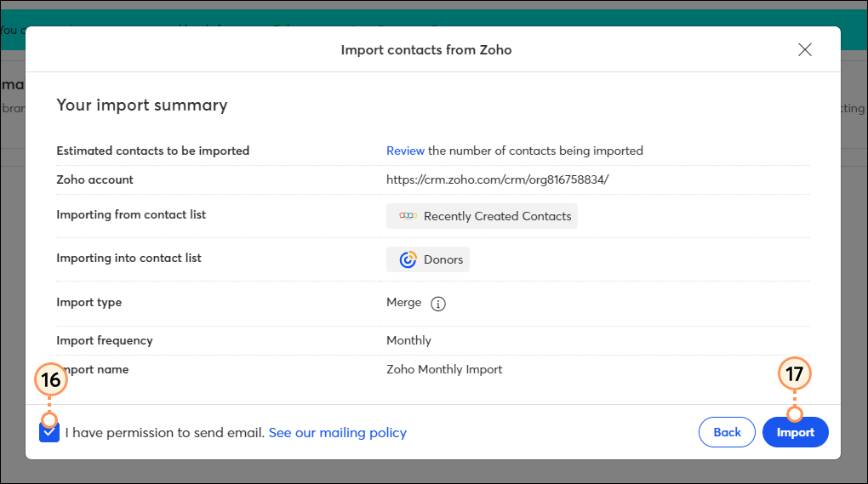This screenshot has height=484, width=868.
Task: Click the Zoho logo in Recently Created Contacts
Action: pos(408,216)
